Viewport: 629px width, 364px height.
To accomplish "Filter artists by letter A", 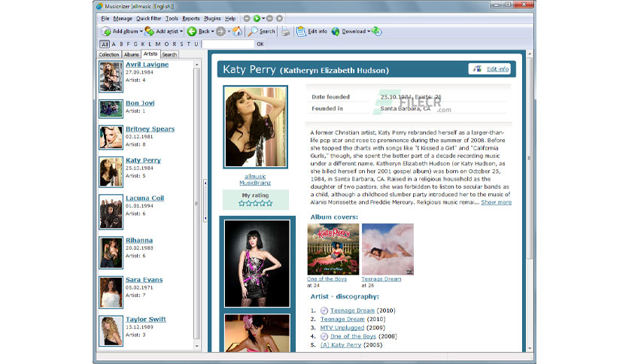I will [114, 44].
